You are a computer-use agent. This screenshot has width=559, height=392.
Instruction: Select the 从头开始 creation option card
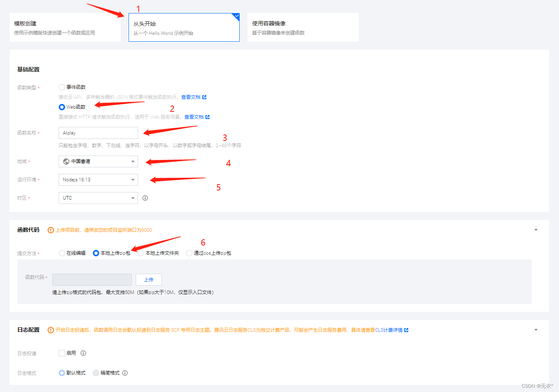click(184, 27)
